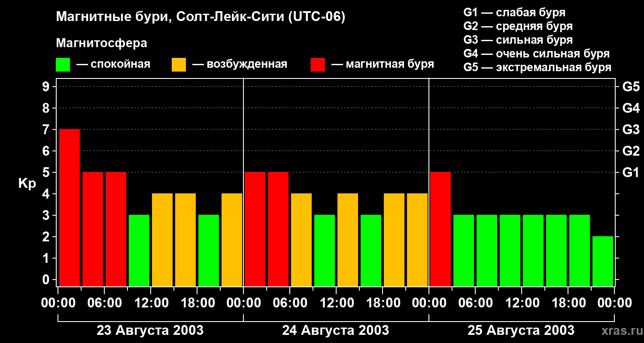Viewport: 644px width, 343px height.
Task: Click the G5 tick label on the right axis
Action: click(x=631, y=87)
